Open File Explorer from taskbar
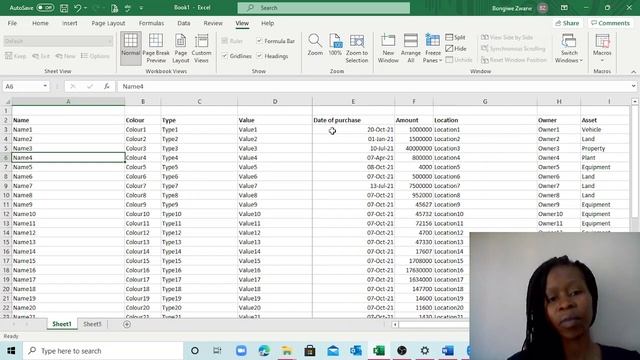The width and height of the screenshot is (640, 360). 287,351
